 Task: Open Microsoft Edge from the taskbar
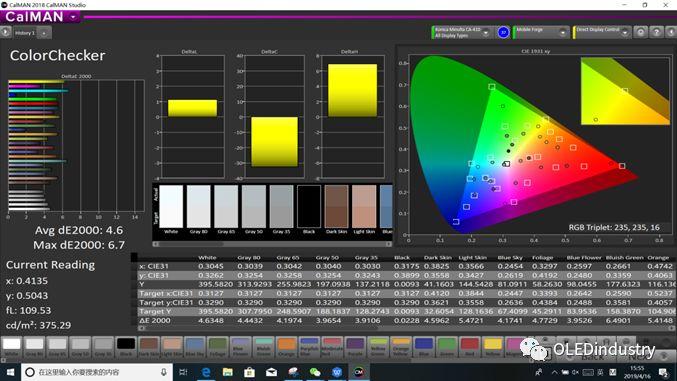click(x=206, y=372)
